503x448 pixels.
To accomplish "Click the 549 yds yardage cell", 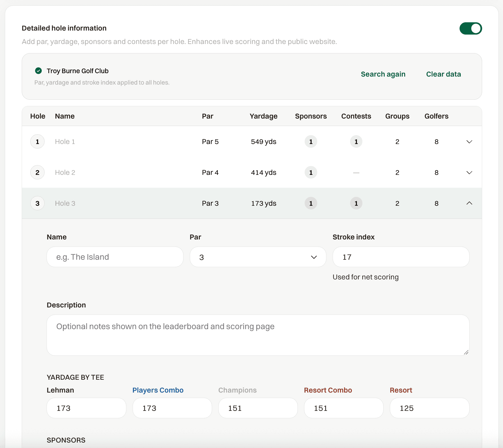I will pos(264,142).
